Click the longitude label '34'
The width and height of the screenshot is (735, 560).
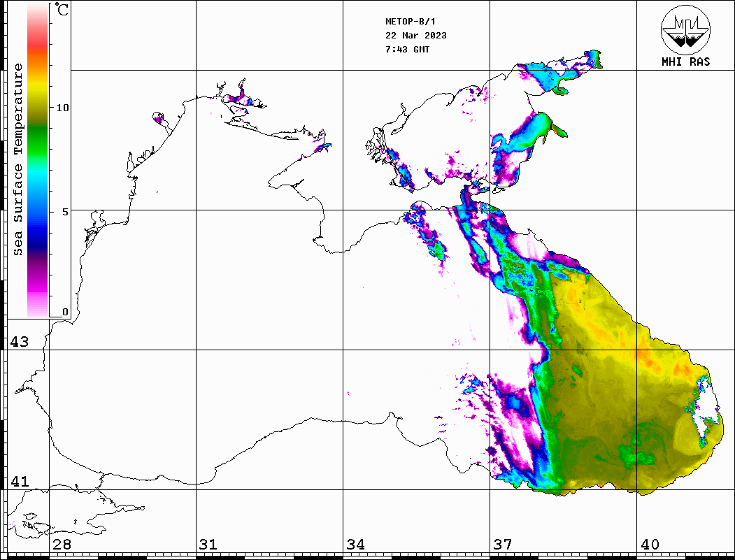click(x=355, y=544)
